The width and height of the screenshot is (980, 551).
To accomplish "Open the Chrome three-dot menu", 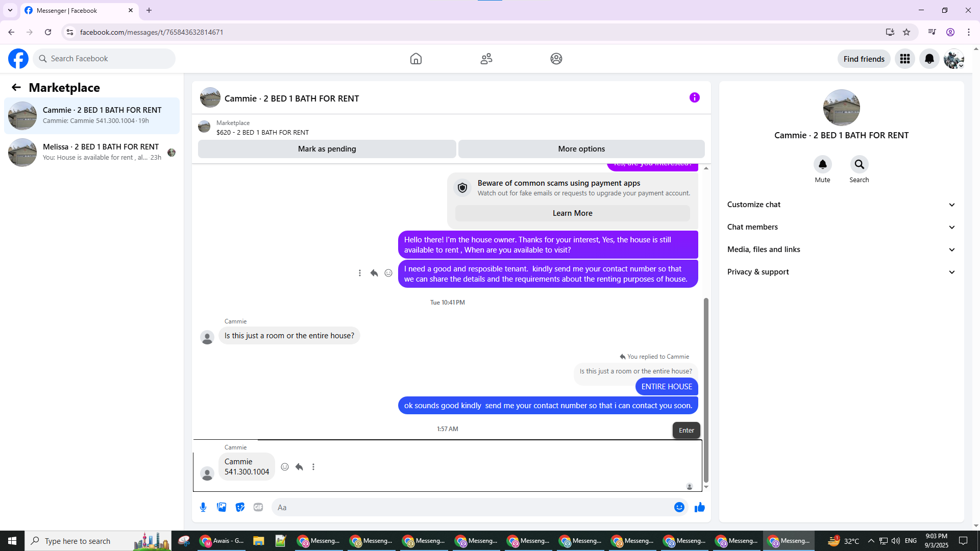I will tap(969, 32).
